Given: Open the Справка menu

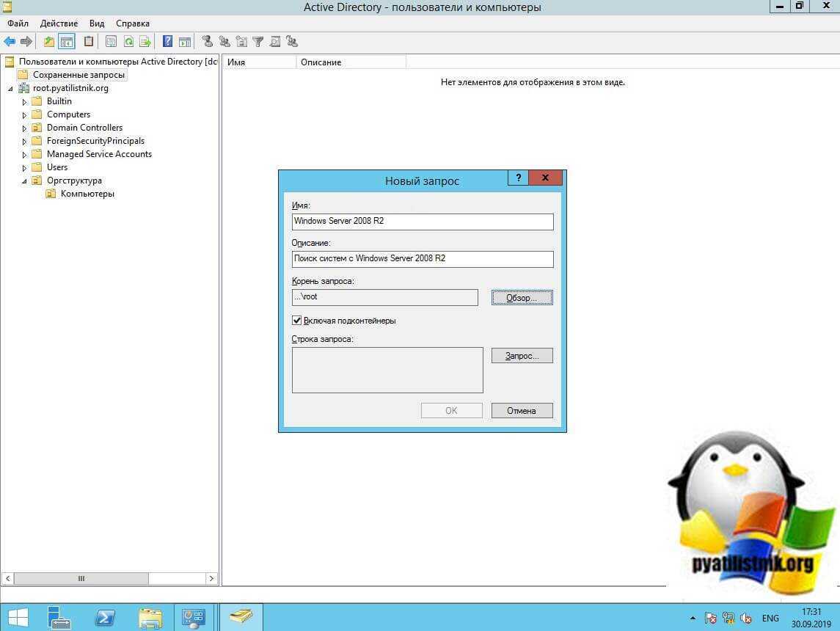Looking at the screenshot, I should tap(132, 23).
